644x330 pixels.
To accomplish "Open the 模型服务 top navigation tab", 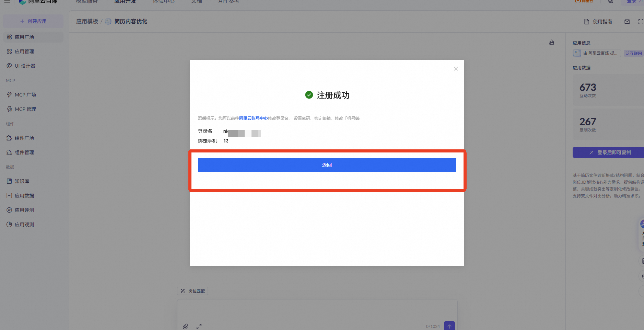I will (87, 2).
